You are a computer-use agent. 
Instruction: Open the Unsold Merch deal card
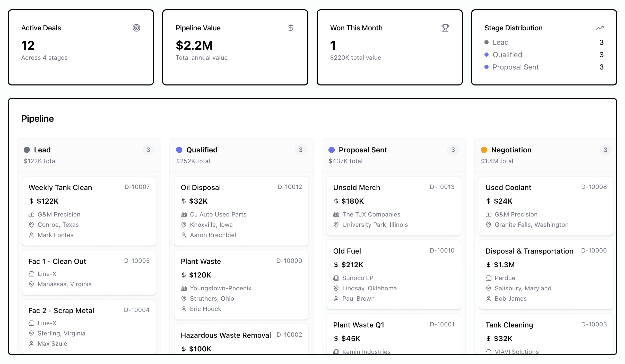pyautogui.click(x=357, y=187)
